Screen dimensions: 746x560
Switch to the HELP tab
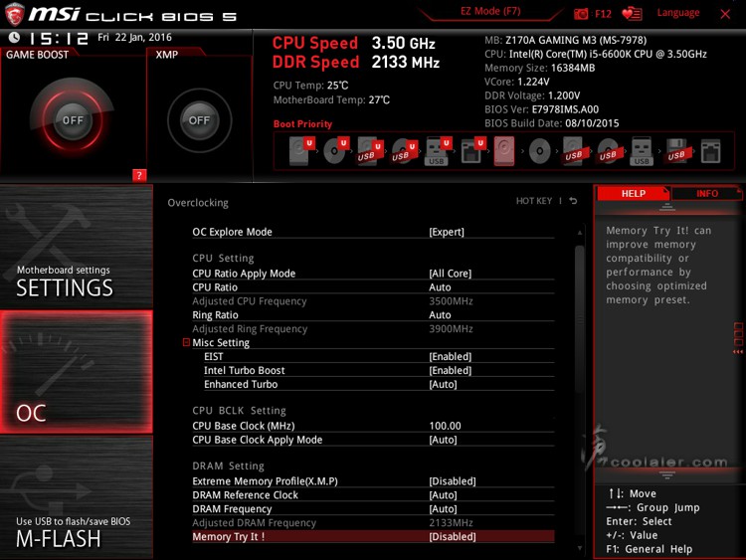[x=633, y=193]
